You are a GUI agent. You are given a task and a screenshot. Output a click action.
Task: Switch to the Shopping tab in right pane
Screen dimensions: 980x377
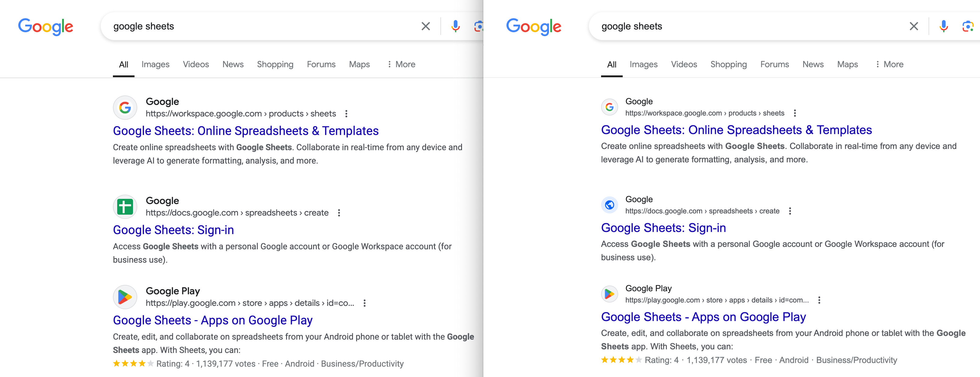[x=728, y=64]
